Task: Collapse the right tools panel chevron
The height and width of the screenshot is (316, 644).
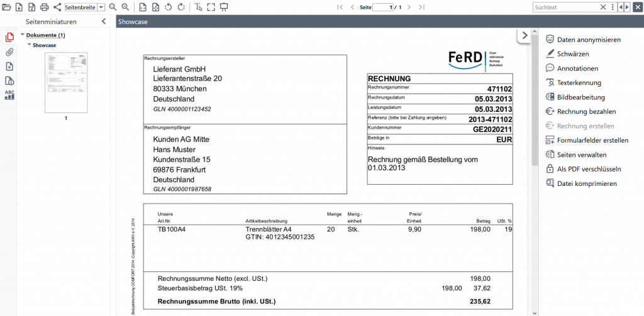Action: coord(524,35)
